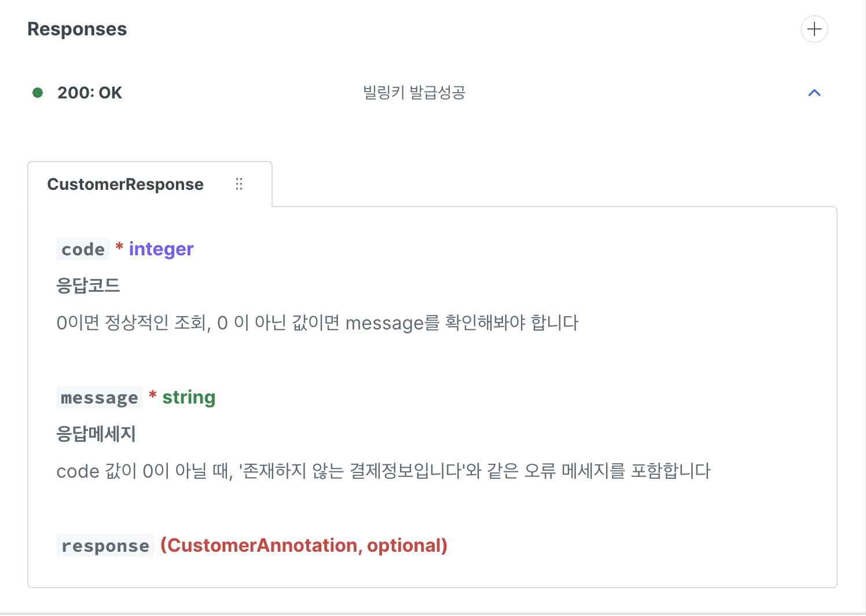Click the 빌링키 발급성공 description text
The image size is (866, 616).
tap(414, 93)
